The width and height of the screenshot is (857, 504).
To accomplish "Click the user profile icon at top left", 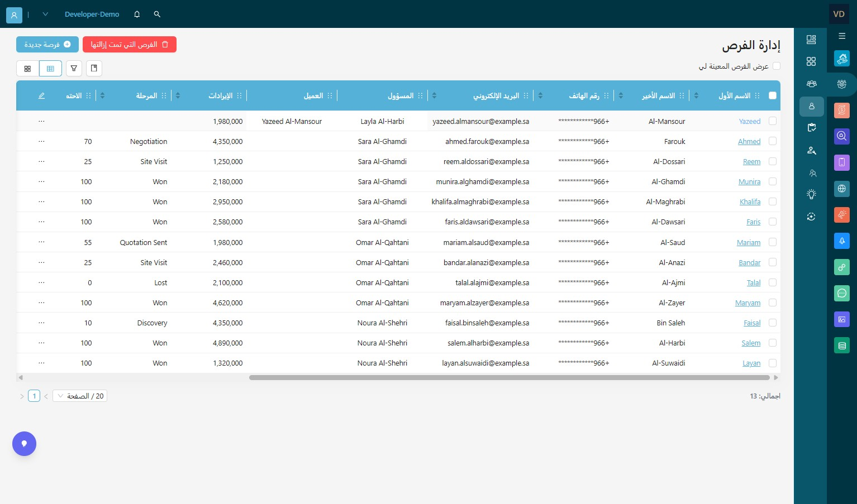I will click(x=14, y=15).
